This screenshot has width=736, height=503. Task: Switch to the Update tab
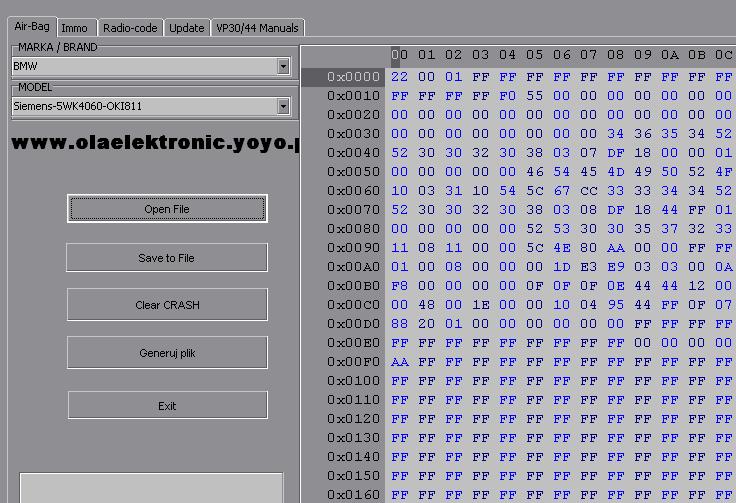pos(186,28)
